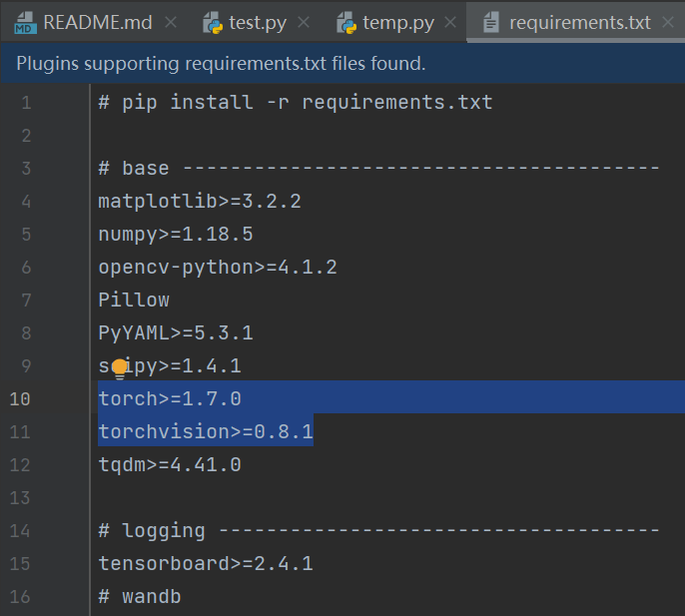Close the README.md tab
The image size is (685, 616).
[171, 22]
